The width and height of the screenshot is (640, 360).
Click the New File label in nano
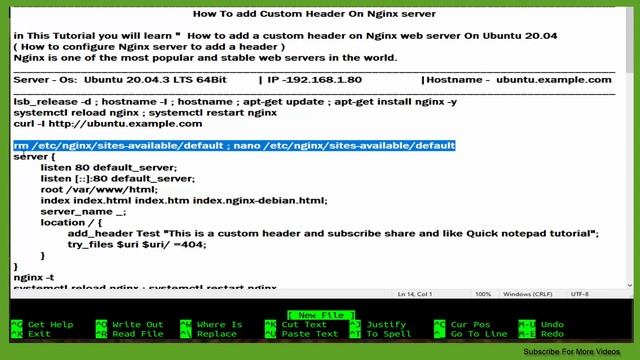coord(321,315)
